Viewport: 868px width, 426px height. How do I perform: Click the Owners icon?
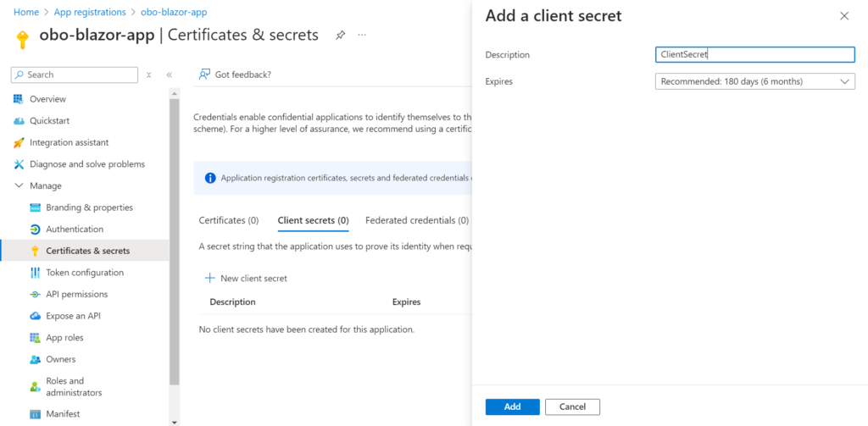pyautogui.click(x=36, y=360)
